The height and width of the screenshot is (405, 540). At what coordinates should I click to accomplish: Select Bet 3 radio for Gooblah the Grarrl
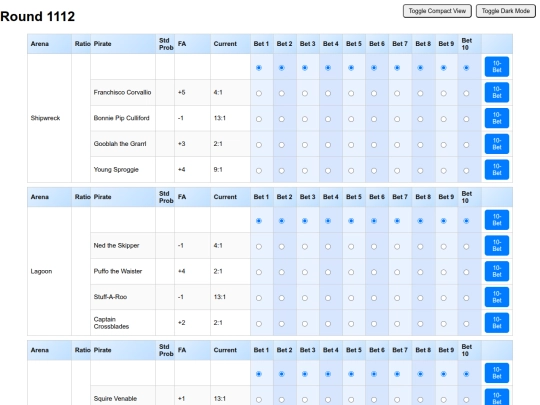pyautogui.click(x=305, y=145)
